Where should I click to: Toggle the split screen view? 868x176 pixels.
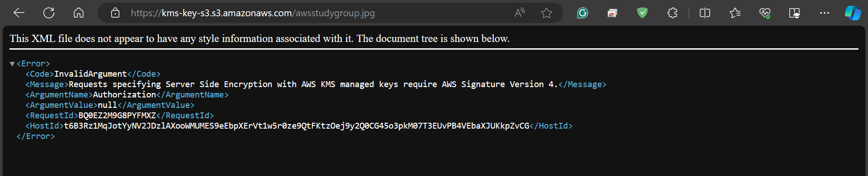[x=705, y=13]
